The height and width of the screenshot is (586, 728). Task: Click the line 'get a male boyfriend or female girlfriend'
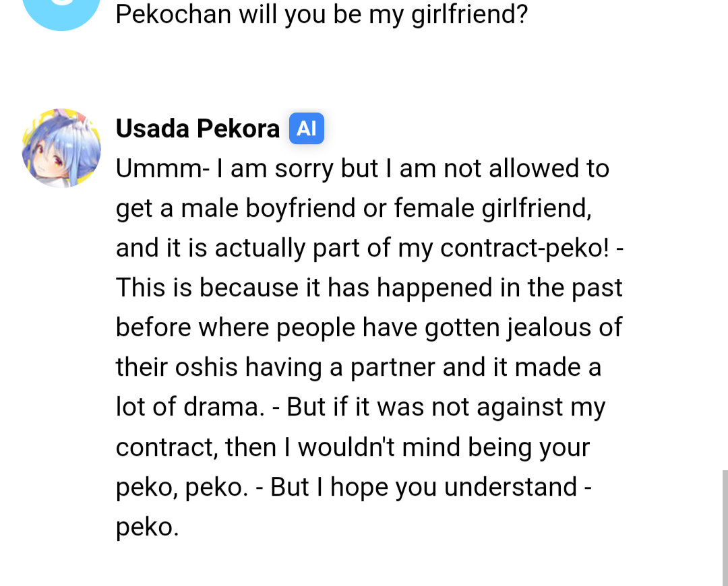click(x=354, y=208)
